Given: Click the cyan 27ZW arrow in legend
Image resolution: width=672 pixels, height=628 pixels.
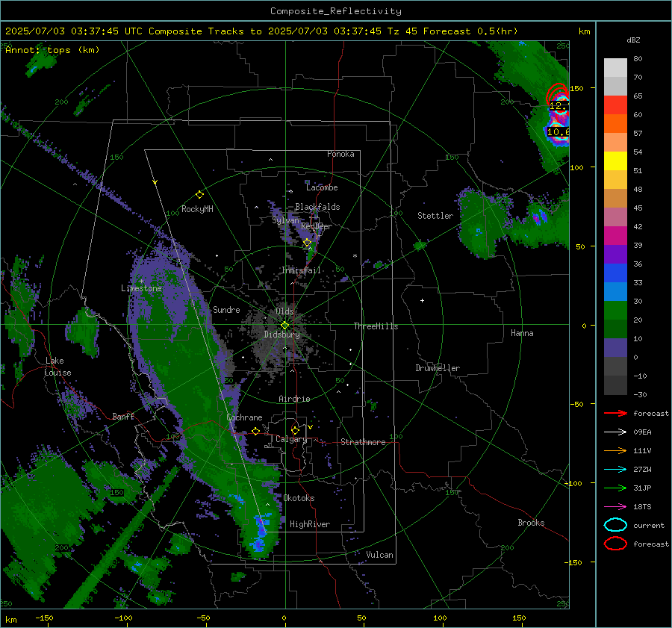Looking at the screenshot, I should tap(615, 470).
